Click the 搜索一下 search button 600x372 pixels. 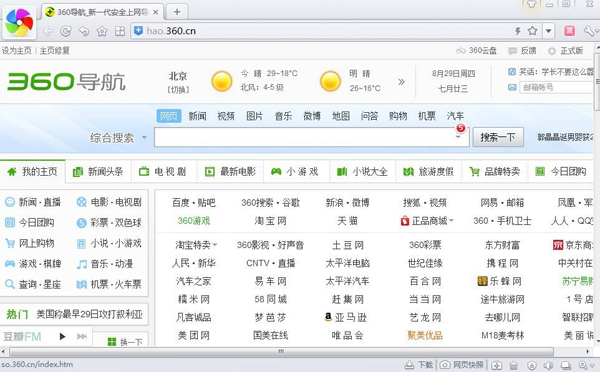(x=498, y=137)
